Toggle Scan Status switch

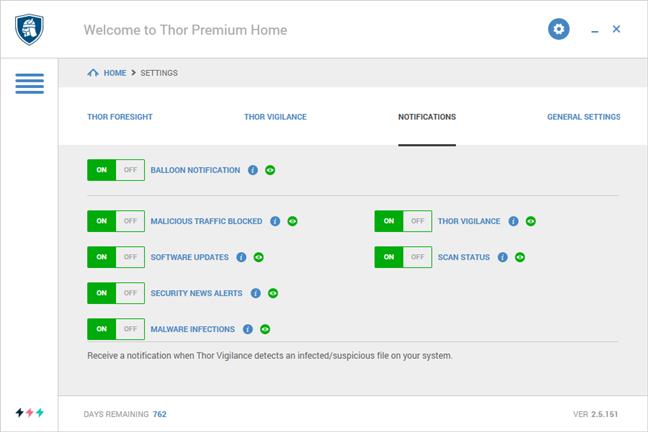tap(403, 257)
